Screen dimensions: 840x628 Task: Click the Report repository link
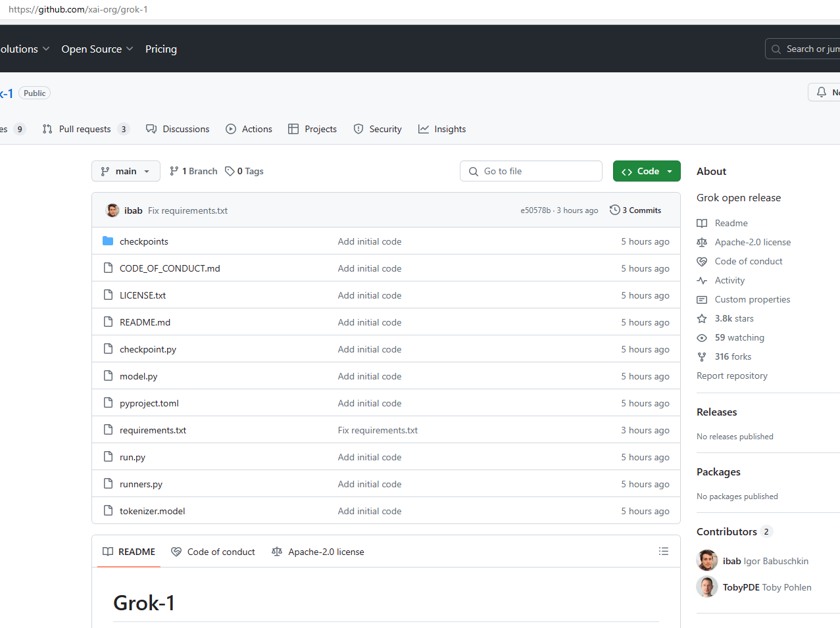click(731, 376)
